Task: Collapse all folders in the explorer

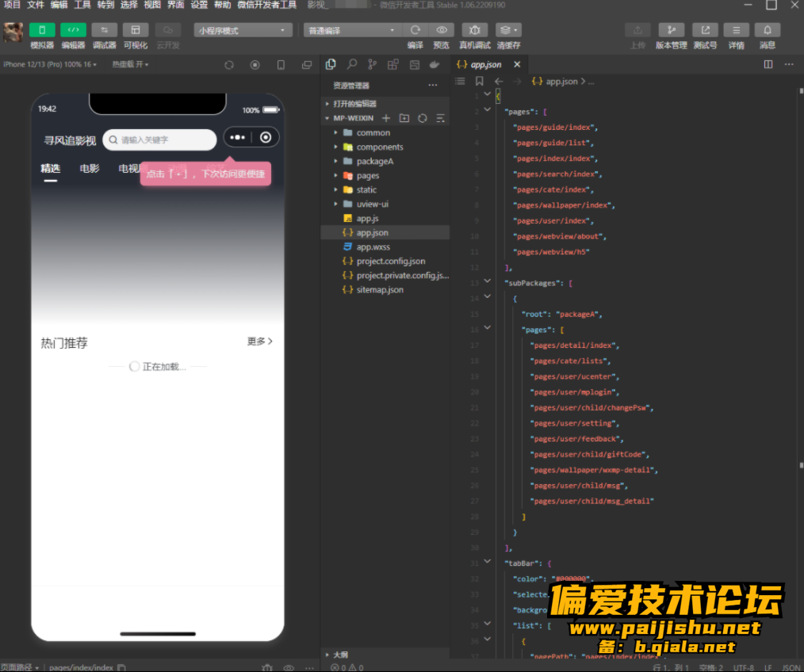Action: (441, 118)
